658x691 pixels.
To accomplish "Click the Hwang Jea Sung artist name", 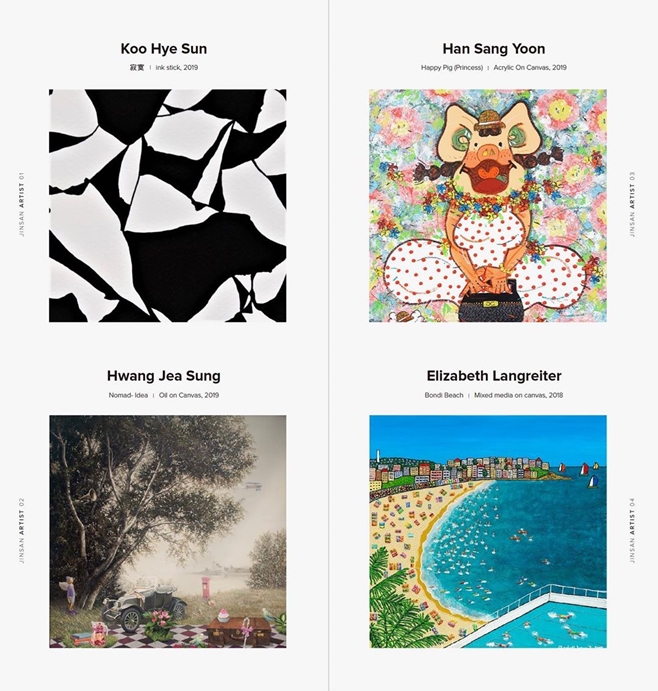I will (x=164, y=376).
